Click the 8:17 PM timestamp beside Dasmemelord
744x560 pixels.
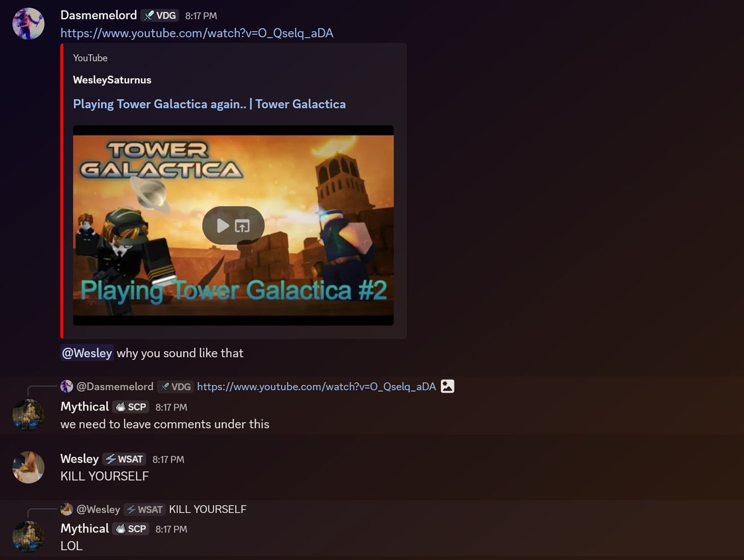click(201, 16)
